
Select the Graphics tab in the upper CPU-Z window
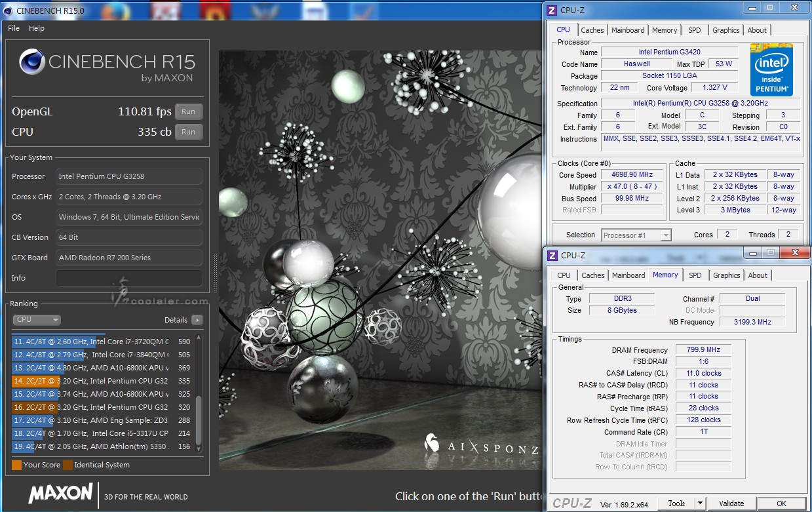coord(725,30)
